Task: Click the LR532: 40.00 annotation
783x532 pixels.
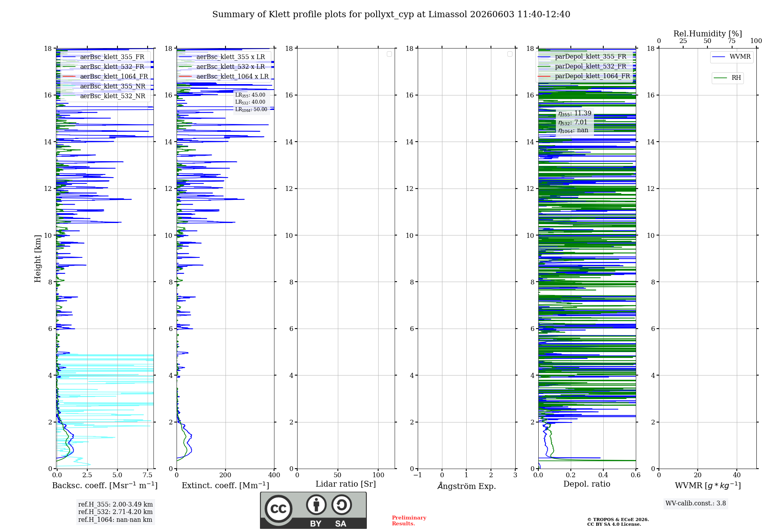Action: click(250, 102)
